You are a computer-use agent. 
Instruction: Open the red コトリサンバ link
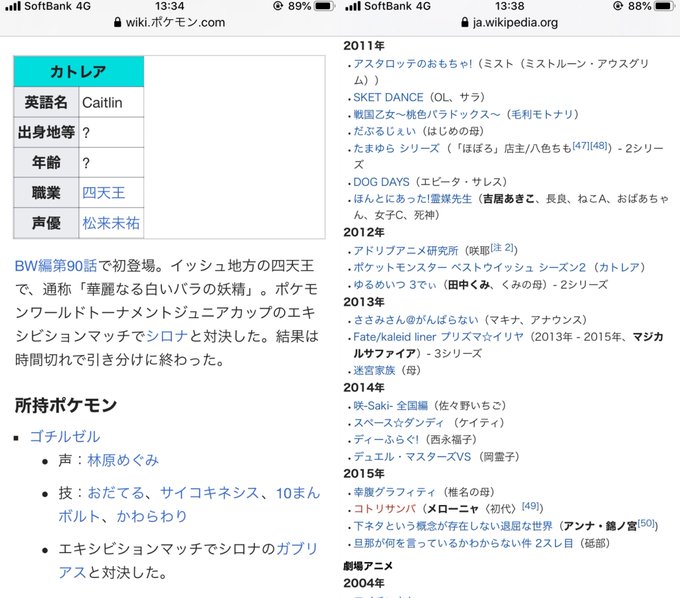tap(384, 509)
